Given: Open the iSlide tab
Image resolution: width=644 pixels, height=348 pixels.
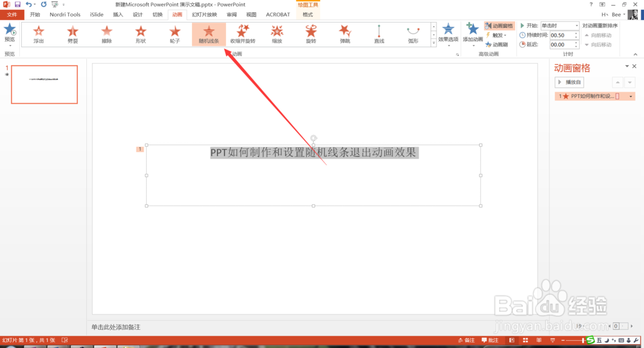Looking at the screenshot, I should [97, 15].
